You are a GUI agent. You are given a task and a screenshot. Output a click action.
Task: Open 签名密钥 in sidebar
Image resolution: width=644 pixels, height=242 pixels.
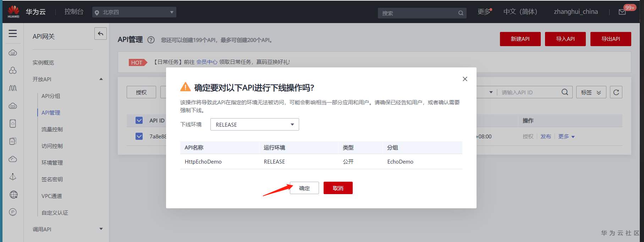(52, 179)
